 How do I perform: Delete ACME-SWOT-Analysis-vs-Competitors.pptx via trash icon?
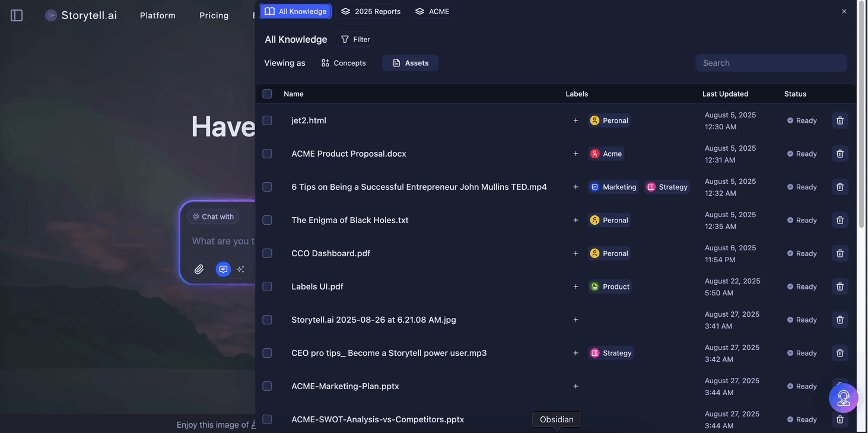840,419
